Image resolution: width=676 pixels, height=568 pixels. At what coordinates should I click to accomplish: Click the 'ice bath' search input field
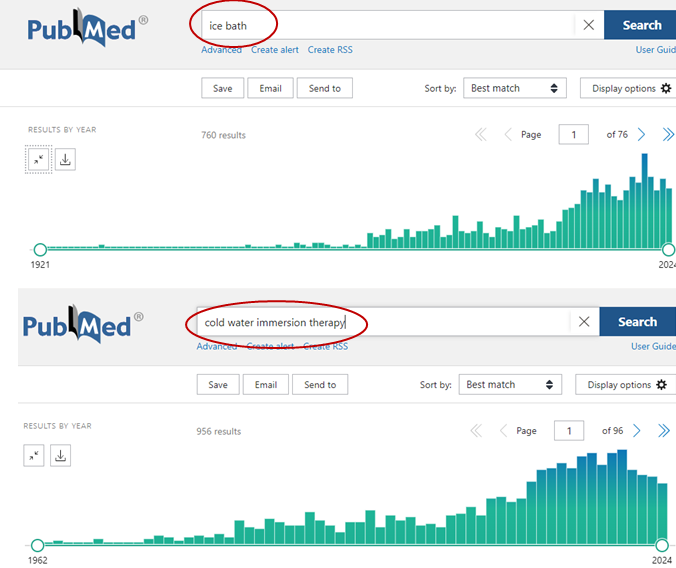tap(388, 25)
